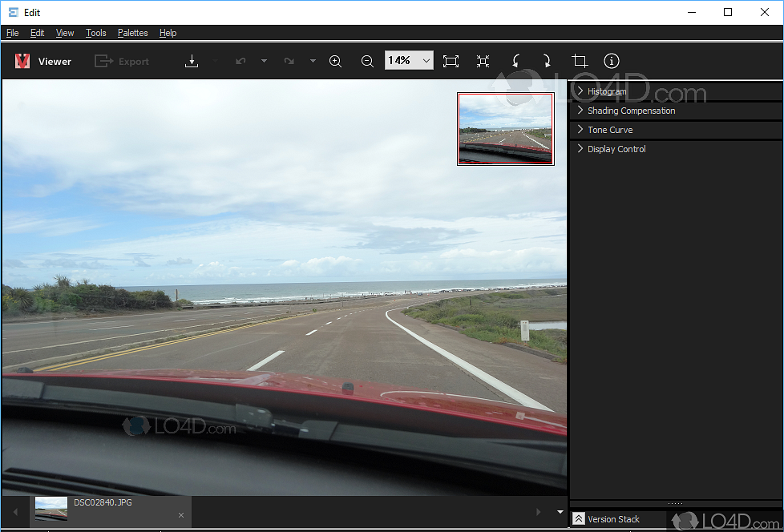784x532 pixels.
Task: Expand the Shading Compensation panel
Action: [631, 111]
